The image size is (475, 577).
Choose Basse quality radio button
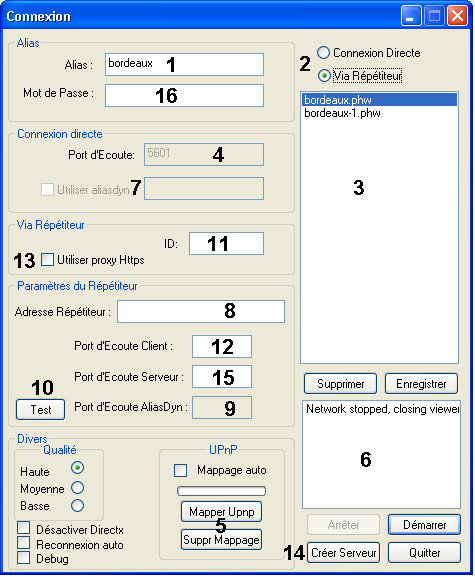(x=78, y=505)
